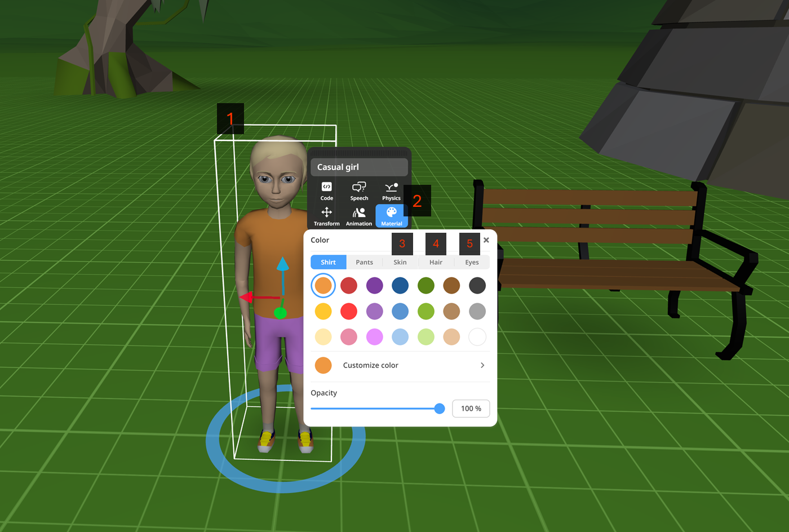Select the Hair tab

(436, 262)
